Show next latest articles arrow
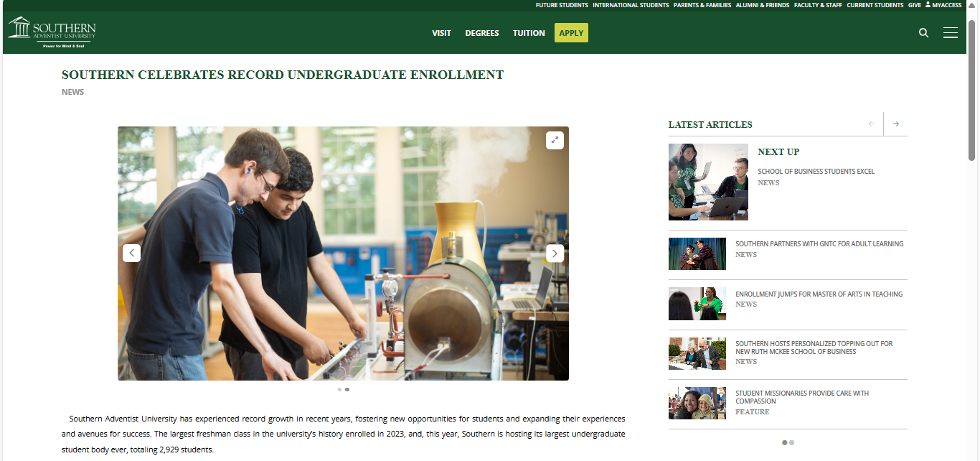 click(x=896, y=124)
